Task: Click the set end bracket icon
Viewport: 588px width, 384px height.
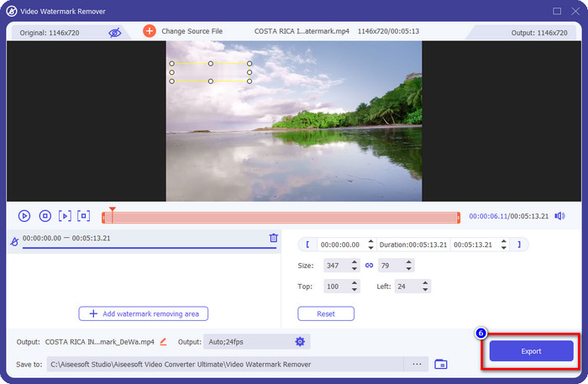Action: pos(519,245)
